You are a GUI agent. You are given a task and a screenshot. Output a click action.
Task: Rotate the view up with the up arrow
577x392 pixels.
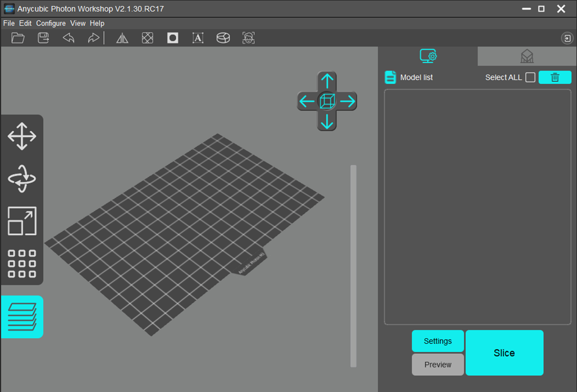(327, 81)
